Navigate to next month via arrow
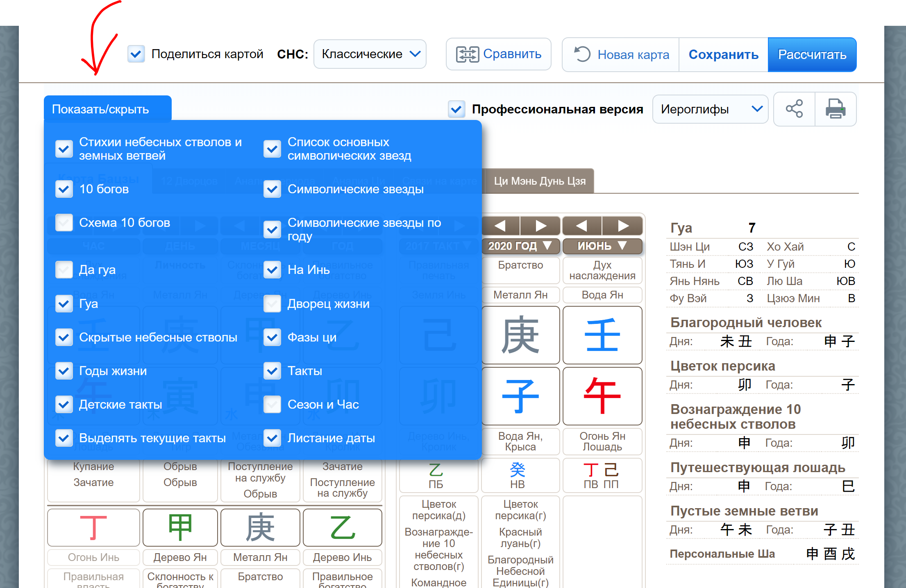 coord(622,226)
